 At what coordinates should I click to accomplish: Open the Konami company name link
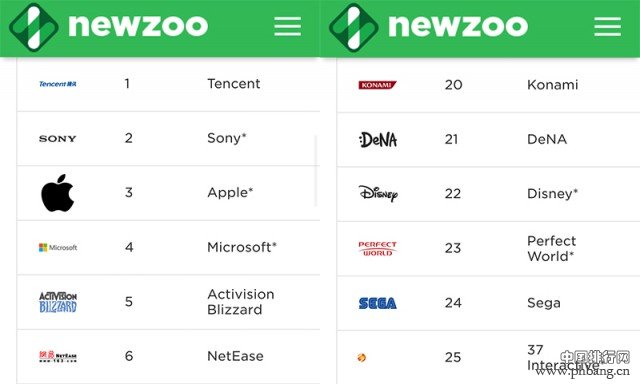tap(553, 85)
